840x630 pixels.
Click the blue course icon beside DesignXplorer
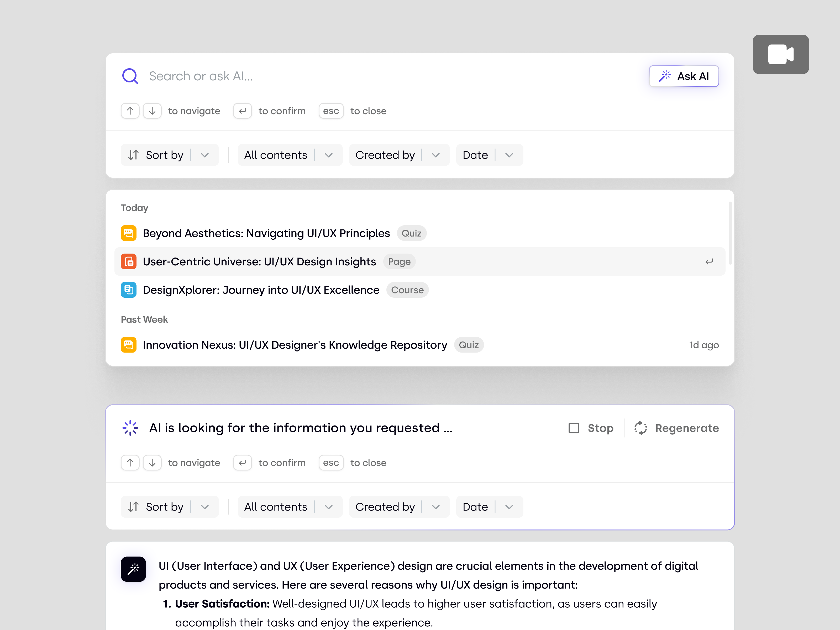(x=129, y=290)
